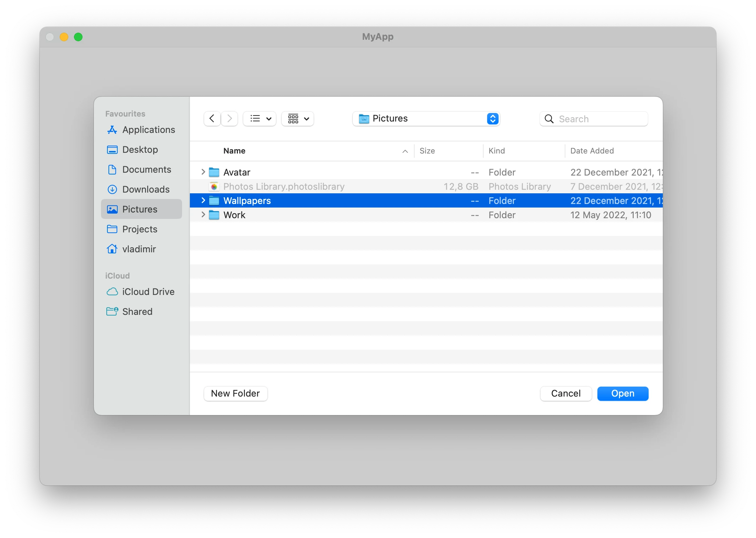Open Desktop from Favourites
Screen dimensions: 756x538
pyautogui.click(x=140, y=150)
